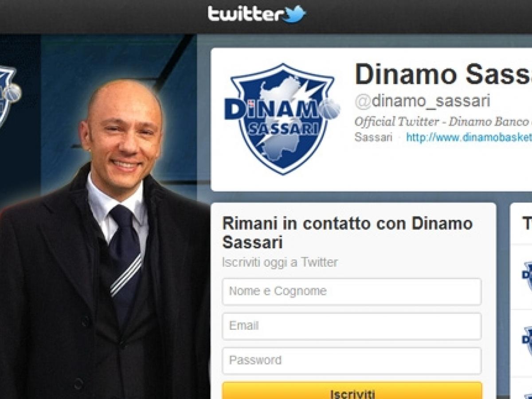Select the Email input field
Screen dimensions: 532x399
(352, 326)
